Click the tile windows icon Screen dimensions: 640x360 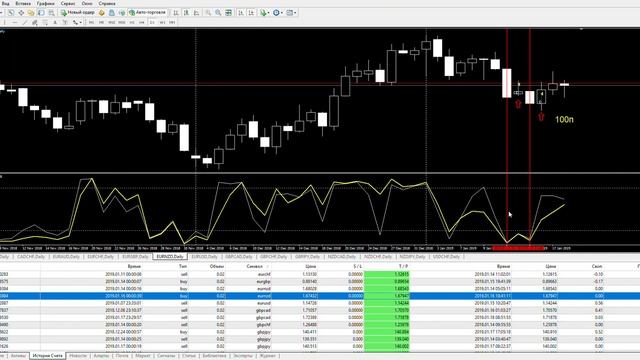[x=229, y=13]
